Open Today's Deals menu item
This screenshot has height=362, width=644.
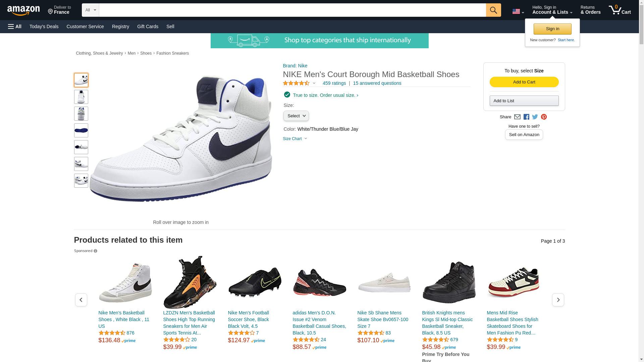click(44, 26)
